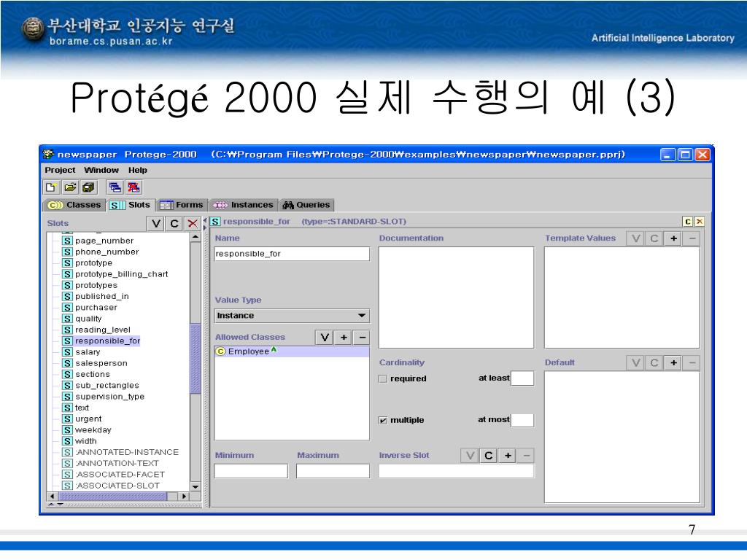Add a template value with plus button
The width and height of the screenshot is (747, 560).
(673, 238)
